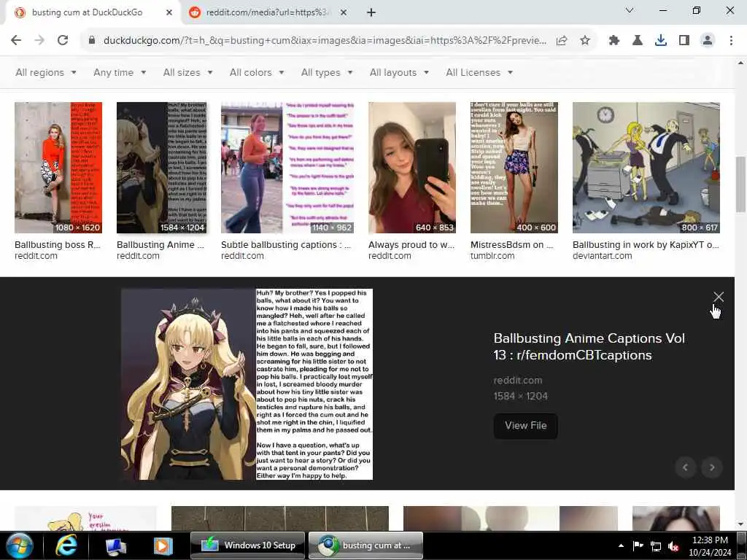Click the duckduckgo.com address bar URL
The image size is (747, 560).
pos(325,41)
